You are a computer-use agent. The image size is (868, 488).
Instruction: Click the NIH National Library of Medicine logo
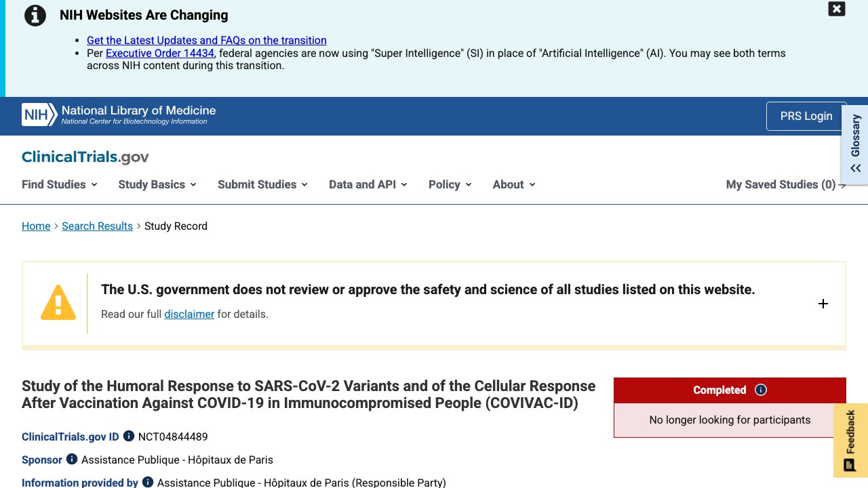(x=119, y=115)
